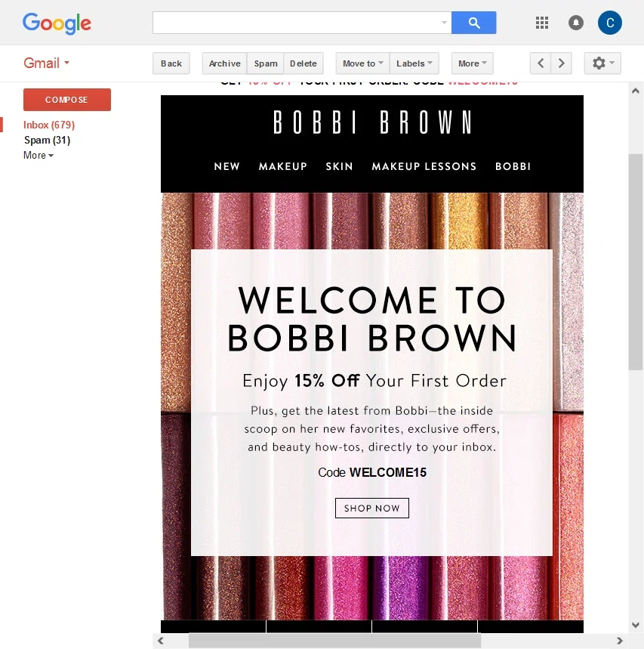
Task: Open the MAKEUP LESSONS menu item
Action: coord(424,166)
